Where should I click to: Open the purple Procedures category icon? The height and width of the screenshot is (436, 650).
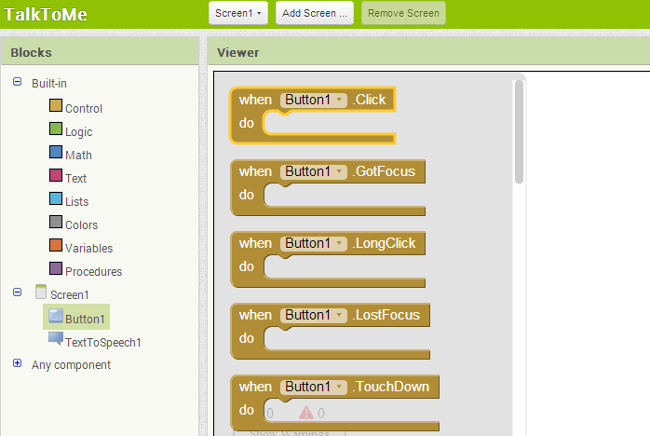coord(56,270)
